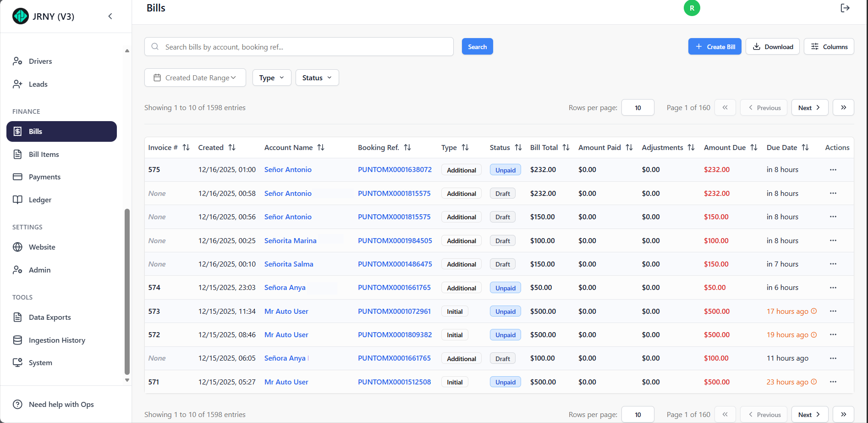Open Ingestion History under Tools
Image resolution: width=868 pixels, height=423 pixels.
point(57,340)
